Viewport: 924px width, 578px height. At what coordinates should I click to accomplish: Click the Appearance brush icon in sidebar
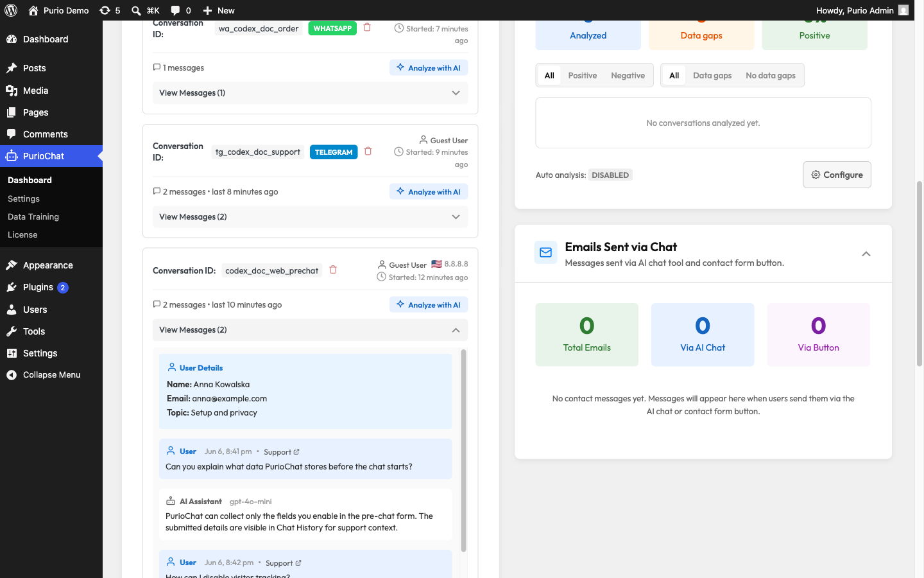(12, 265)
